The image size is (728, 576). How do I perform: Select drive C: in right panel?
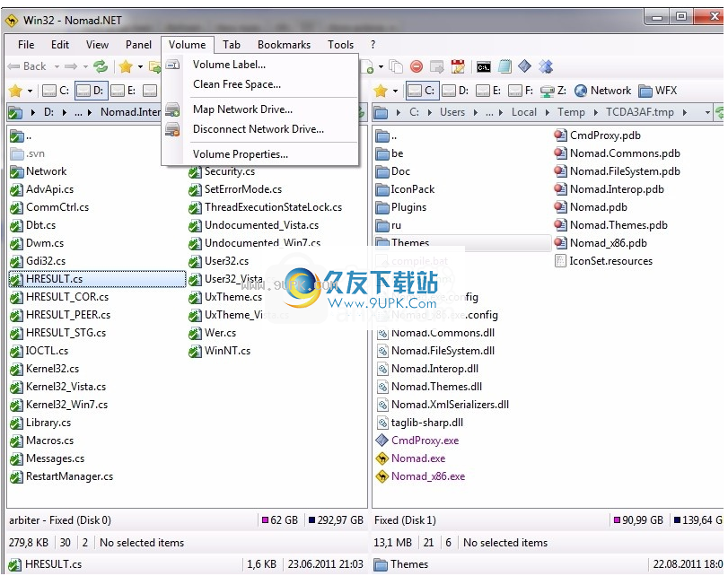421,91
